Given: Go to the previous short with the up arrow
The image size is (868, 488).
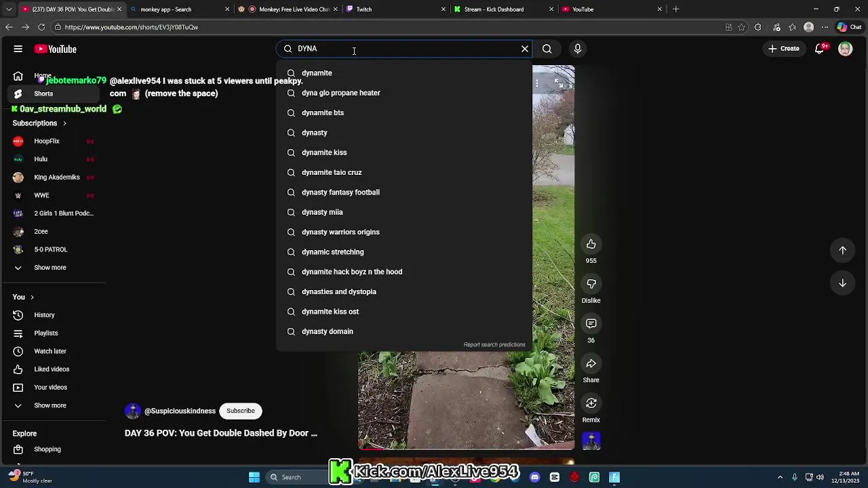Looking at the screenshot, I should (x=843, y=250).
